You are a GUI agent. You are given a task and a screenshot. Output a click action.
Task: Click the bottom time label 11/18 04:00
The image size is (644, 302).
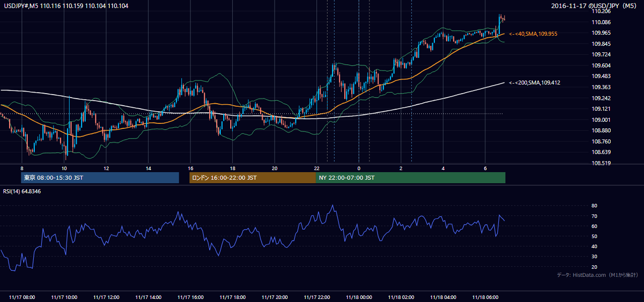pos(443,297)
